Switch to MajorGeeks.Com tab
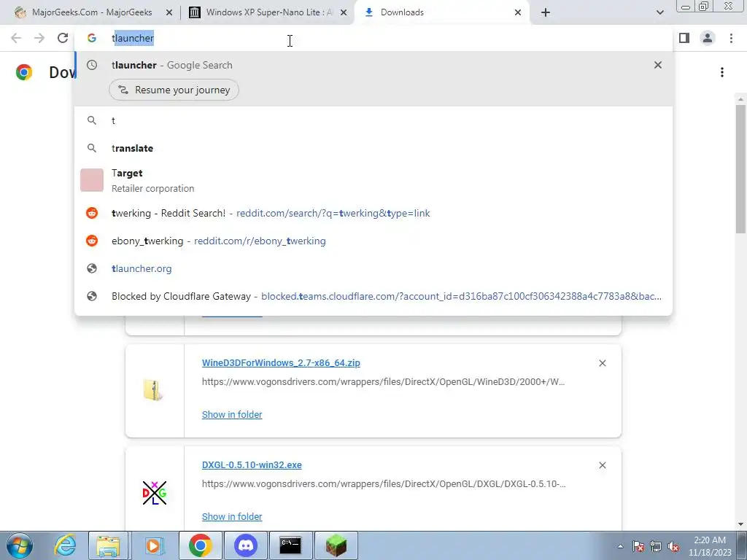The height and width of the screenshot is (560, 747). [90, 12]
